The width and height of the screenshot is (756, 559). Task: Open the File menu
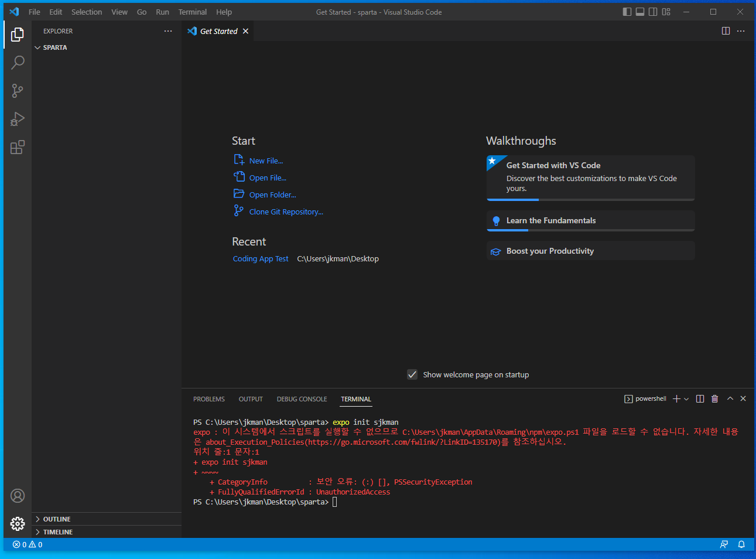pos(35,12)
